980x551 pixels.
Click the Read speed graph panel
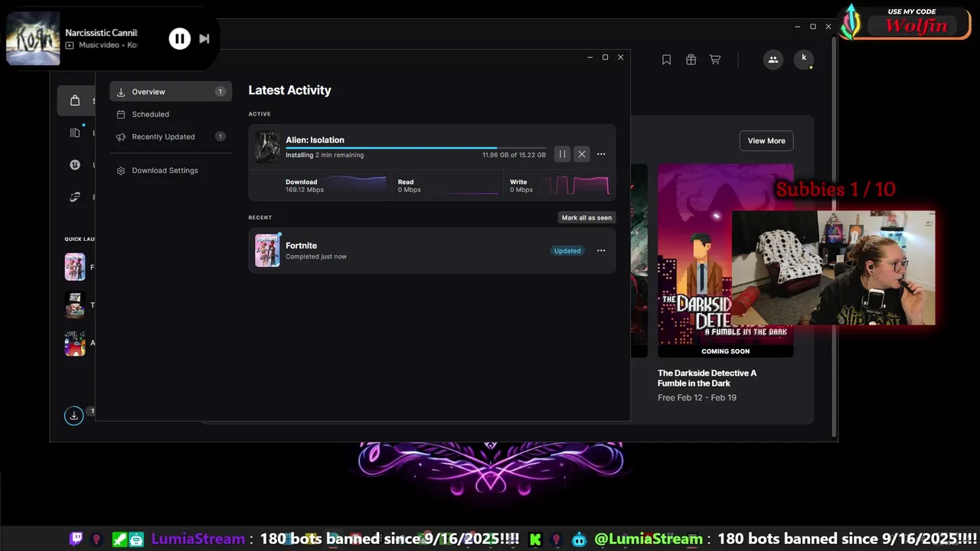click(x=448, y=185)
